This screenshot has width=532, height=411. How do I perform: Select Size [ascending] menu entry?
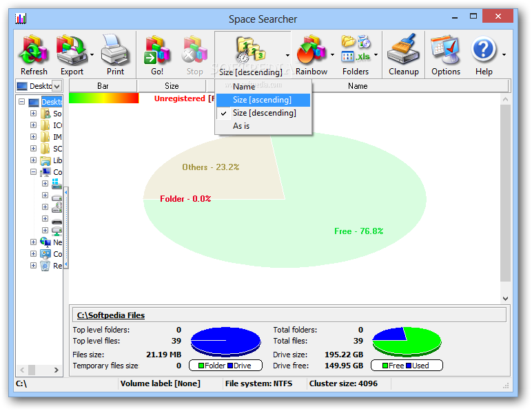(263, 100)
